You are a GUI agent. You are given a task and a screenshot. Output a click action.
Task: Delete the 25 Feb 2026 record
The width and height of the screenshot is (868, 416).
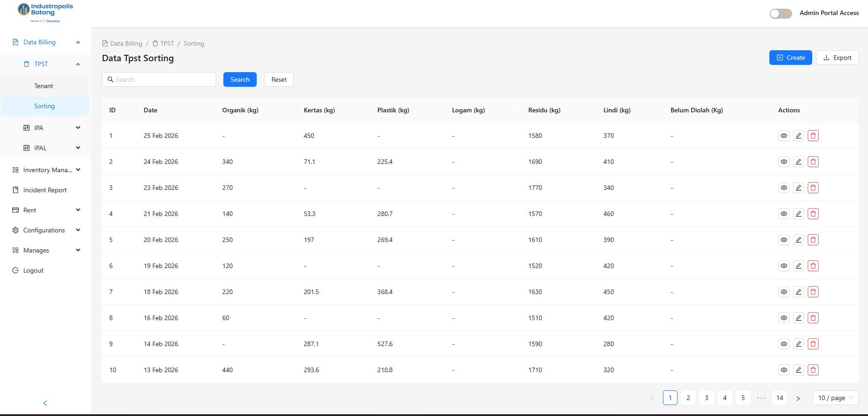tap(813, 136)
